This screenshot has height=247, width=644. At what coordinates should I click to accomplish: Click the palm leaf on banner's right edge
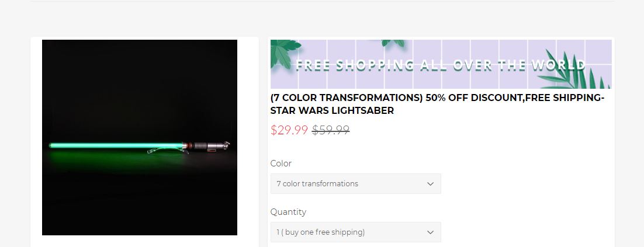tap(575, 71)
